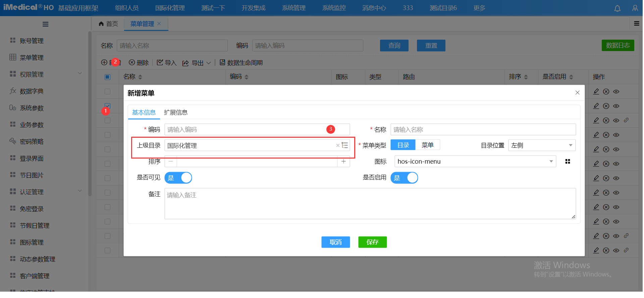Switch to the 扩展信息 tab
Image resolution: width=644 pixels, height=298 pixels.
pos(175,113)
